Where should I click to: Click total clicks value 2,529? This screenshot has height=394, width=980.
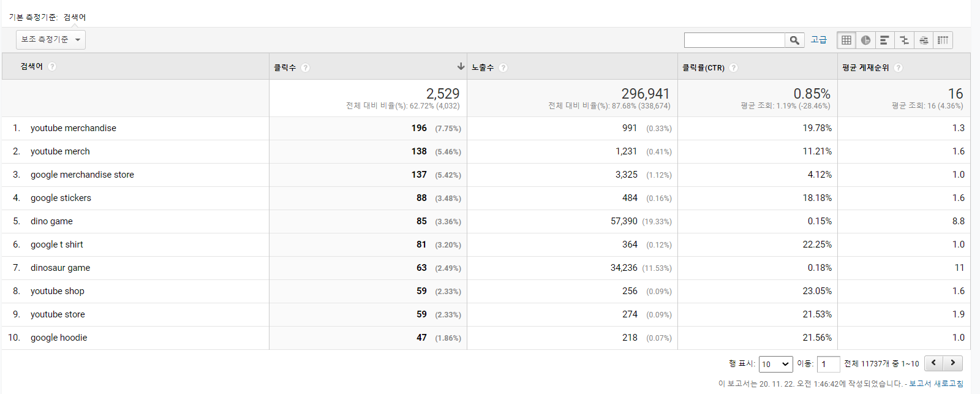443,94
